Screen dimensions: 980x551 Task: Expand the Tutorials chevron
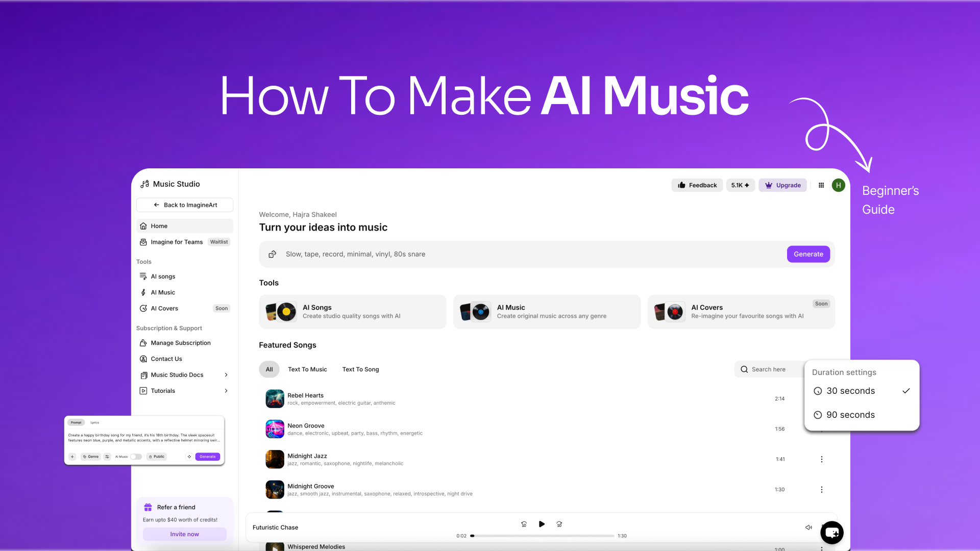pos(226,391)
